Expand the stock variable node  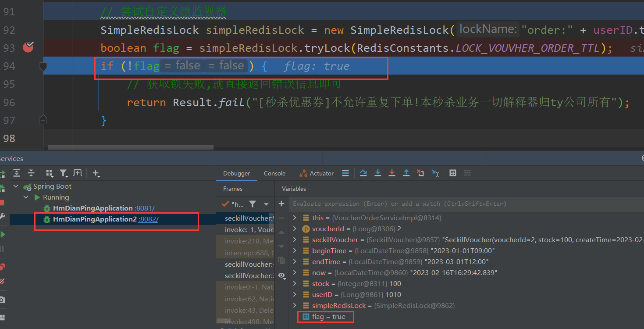pyautogui.click(x=295, y=283)
